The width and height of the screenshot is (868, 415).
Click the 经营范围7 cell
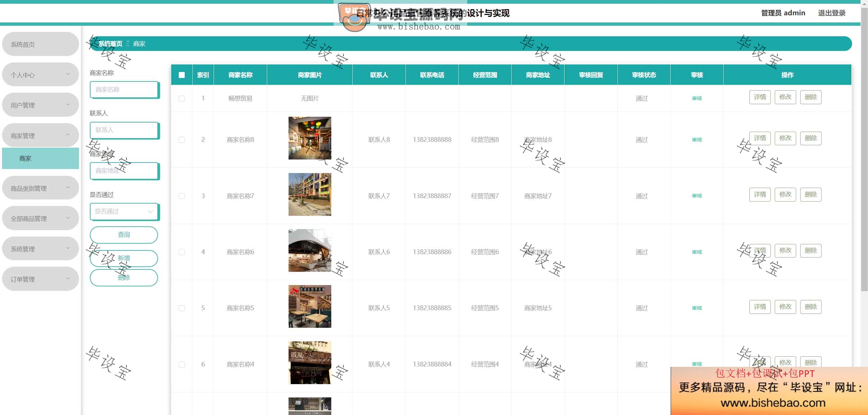(x=485, y=196)
